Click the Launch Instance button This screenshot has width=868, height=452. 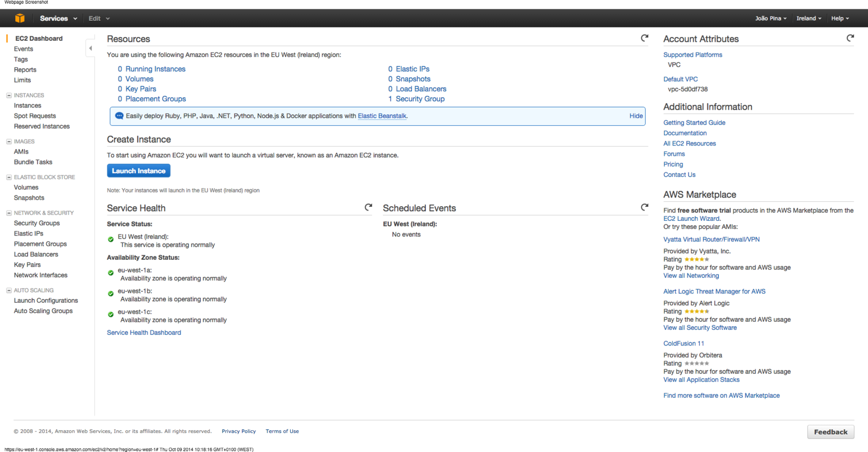(x=139, y=171)
